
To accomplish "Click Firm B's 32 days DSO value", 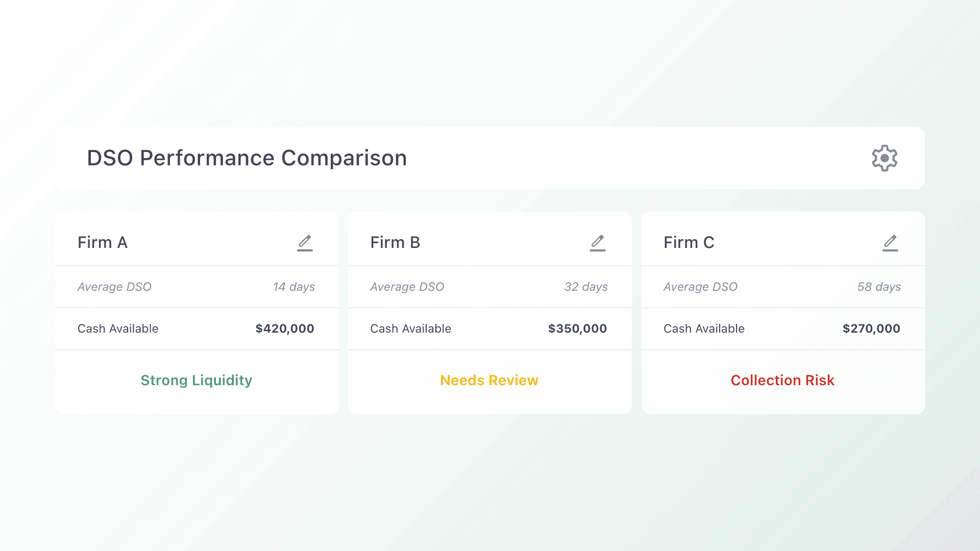I will (x=585, y=287).
